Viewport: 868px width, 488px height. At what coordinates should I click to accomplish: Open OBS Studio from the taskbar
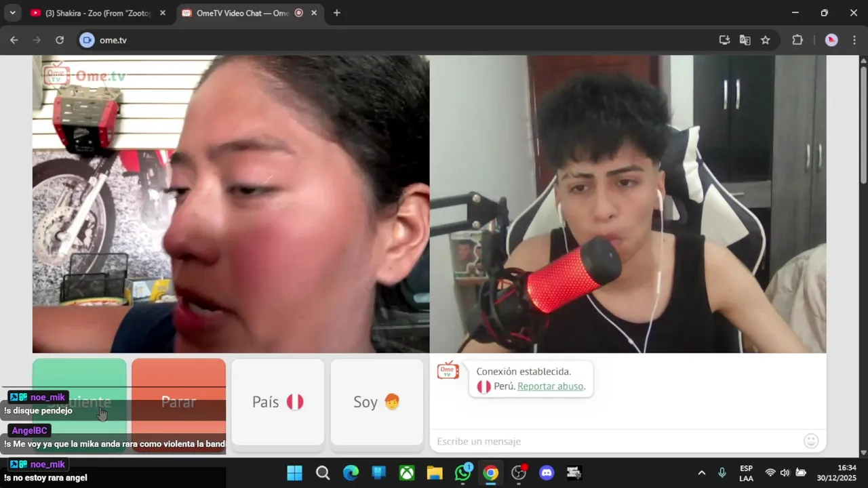(x=519, y=473)
